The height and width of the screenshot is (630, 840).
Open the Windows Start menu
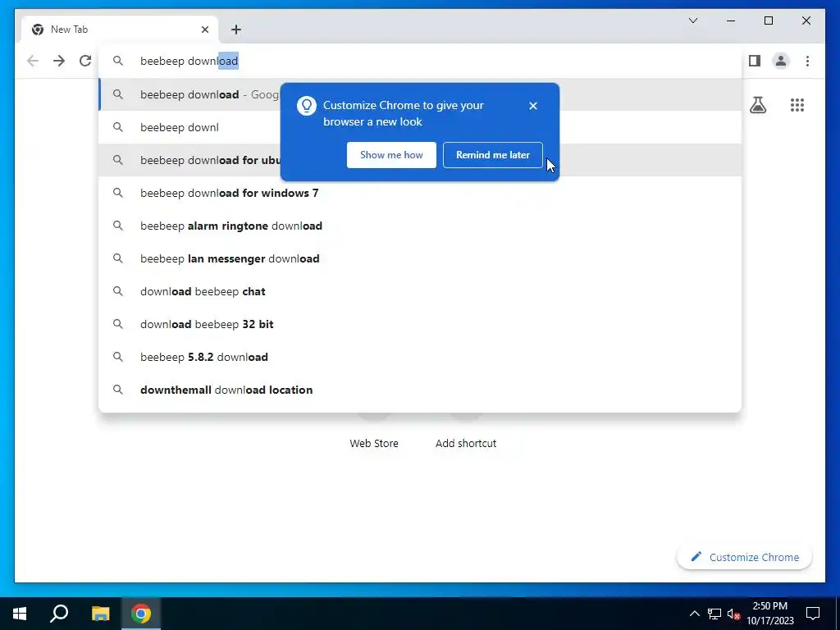coord(20,614)
